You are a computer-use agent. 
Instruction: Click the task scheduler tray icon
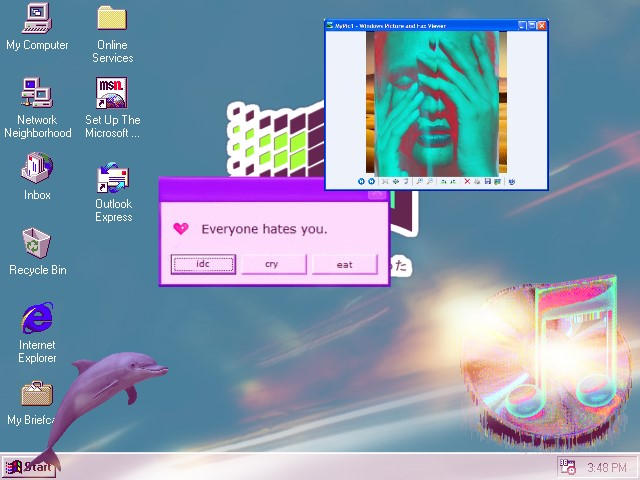(x=567, y=467)
